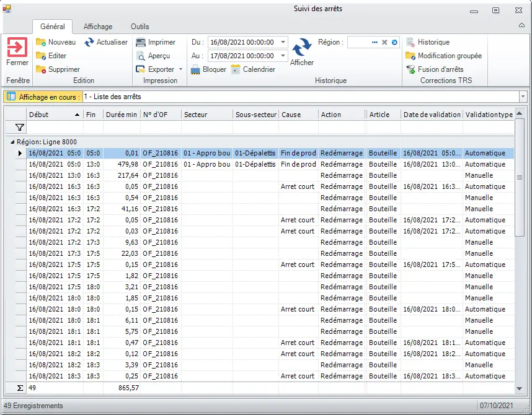Viewport: 532px width, 415px height.
Task: Click the Début filter row cell
Action: click(55, 128)
